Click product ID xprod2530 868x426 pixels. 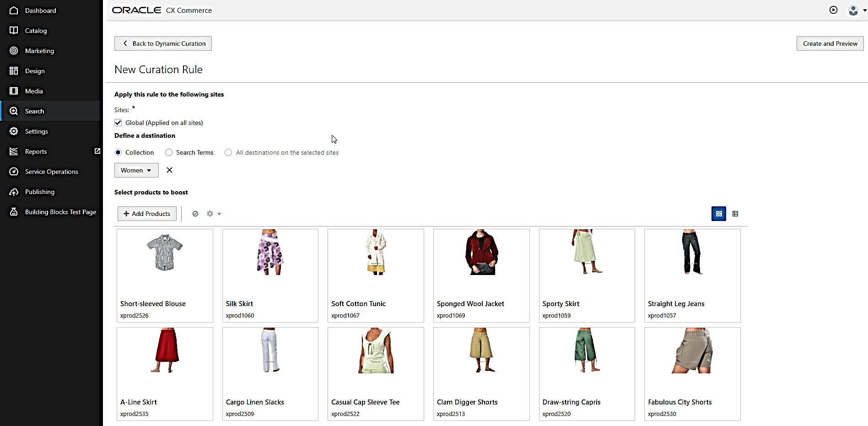point(662,414)
